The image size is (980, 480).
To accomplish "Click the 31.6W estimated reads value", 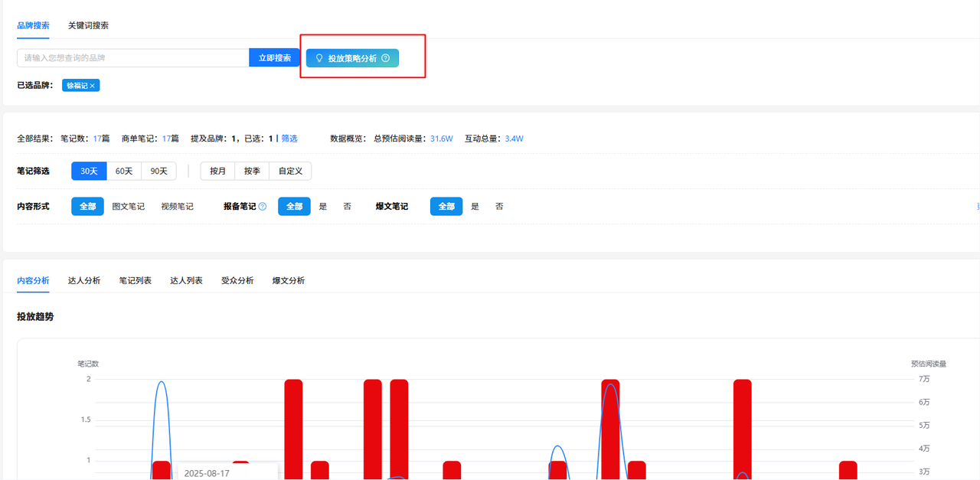I will point(441,139).
